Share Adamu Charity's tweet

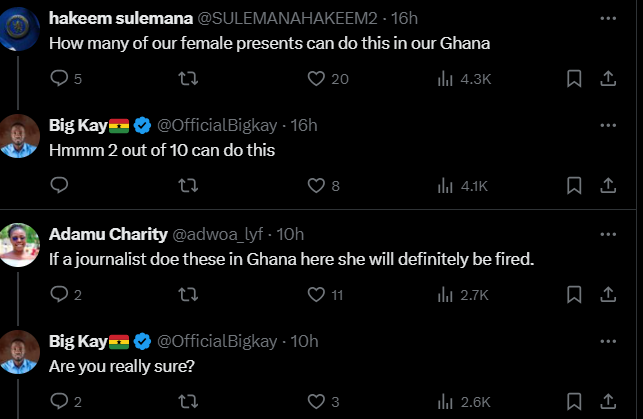[607, 294]
